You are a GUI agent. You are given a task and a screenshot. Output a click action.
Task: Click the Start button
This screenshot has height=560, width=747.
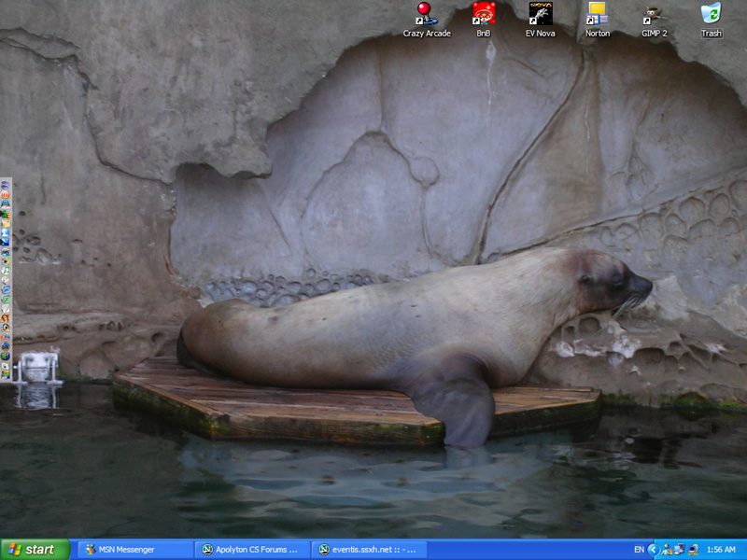coord(35,550)
